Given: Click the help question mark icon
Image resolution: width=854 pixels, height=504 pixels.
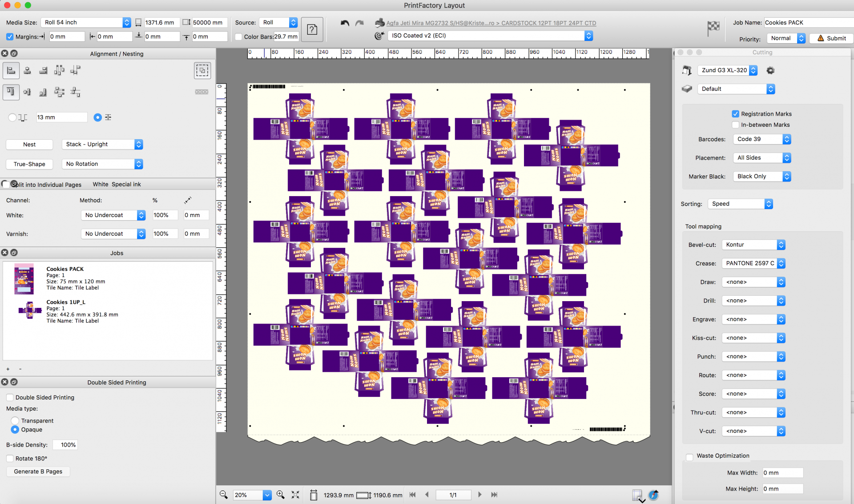Looking at the screenshot, I should point(312,29).
